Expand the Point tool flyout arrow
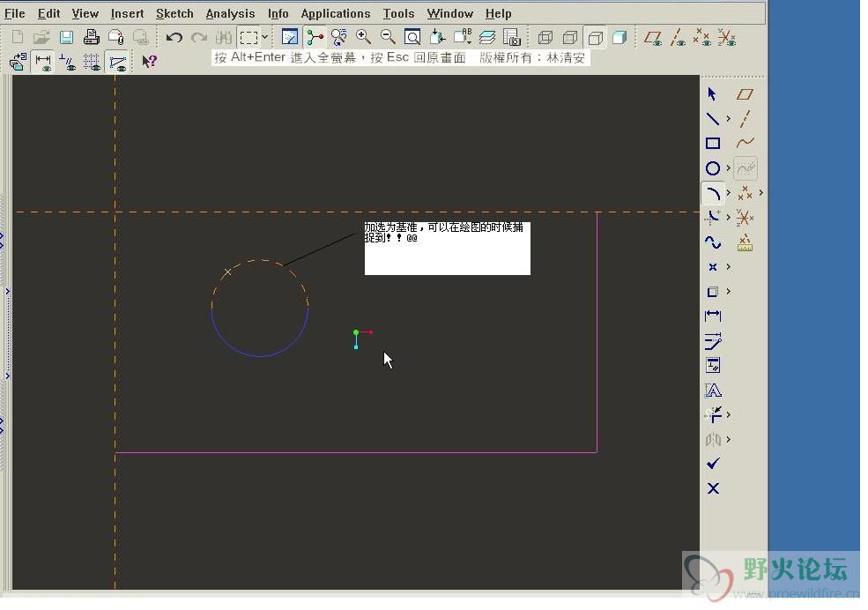The height and width of the screenshot is (610, 868). pos(729,267)
